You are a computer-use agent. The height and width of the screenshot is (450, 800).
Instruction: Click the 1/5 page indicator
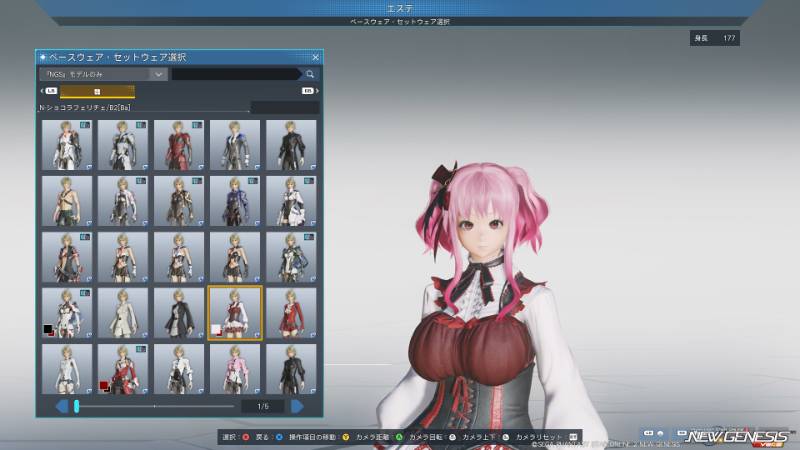click(263, 407)
